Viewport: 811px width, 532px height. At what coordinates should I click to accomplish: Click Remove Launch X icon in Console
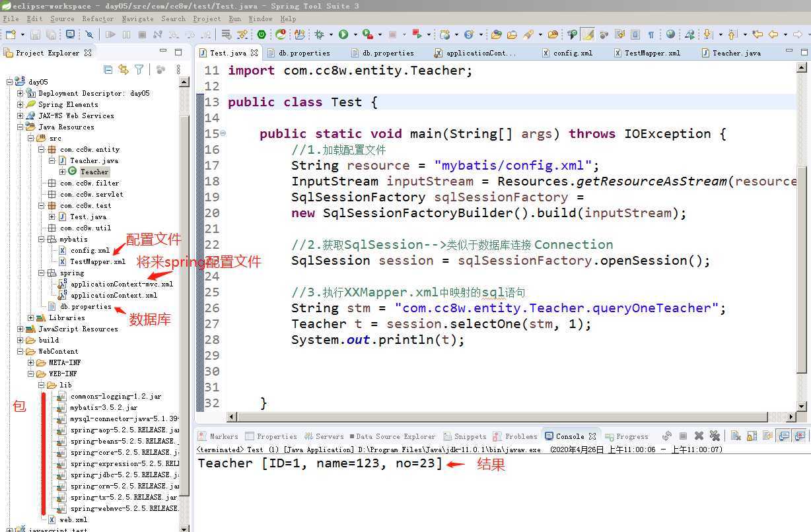pyautogui.click(x=699, y=436)
